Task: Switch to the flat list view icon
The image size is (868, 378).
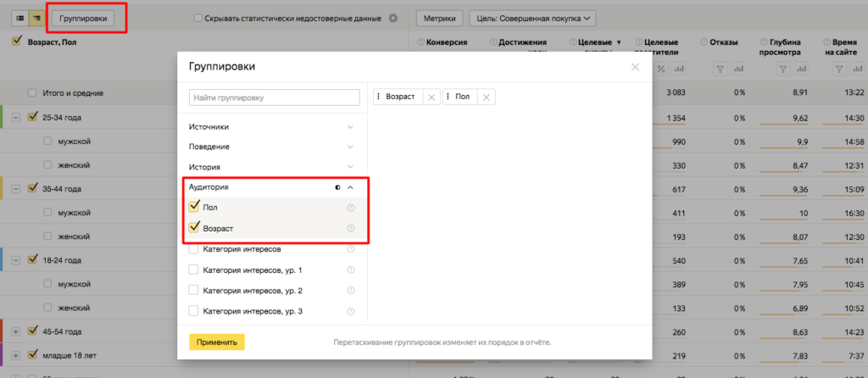Action: [x=20, y=17]
